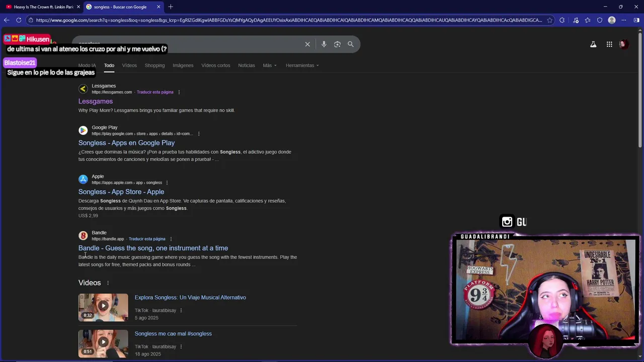Open the favorites list icon in toolbar
644x362 pixels.
(587, 20)
